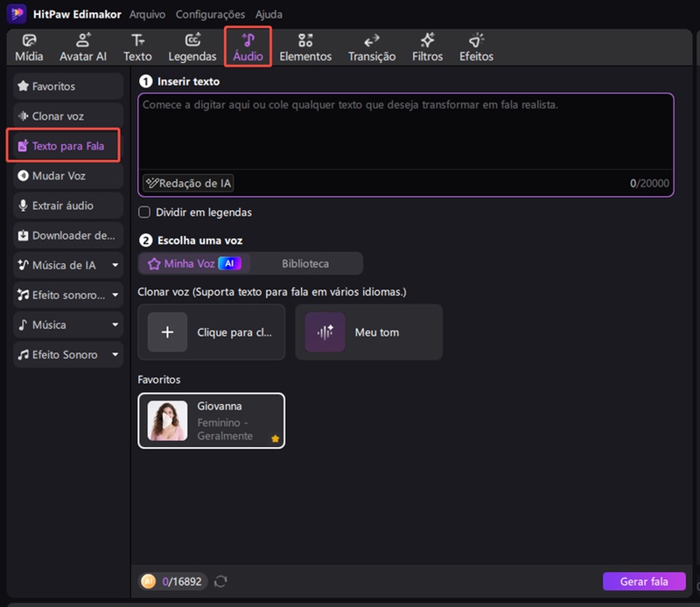Click the 0/20000 character counter
The height and width of the screenshot is (607, 700).
click(x=649, y=183)
